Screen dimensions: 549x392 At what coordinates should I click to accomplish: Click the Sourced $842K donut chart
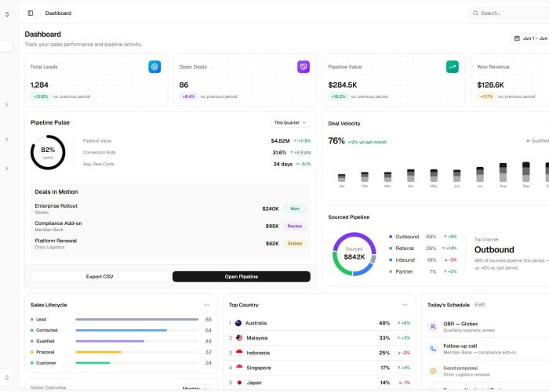pos(354,254)
